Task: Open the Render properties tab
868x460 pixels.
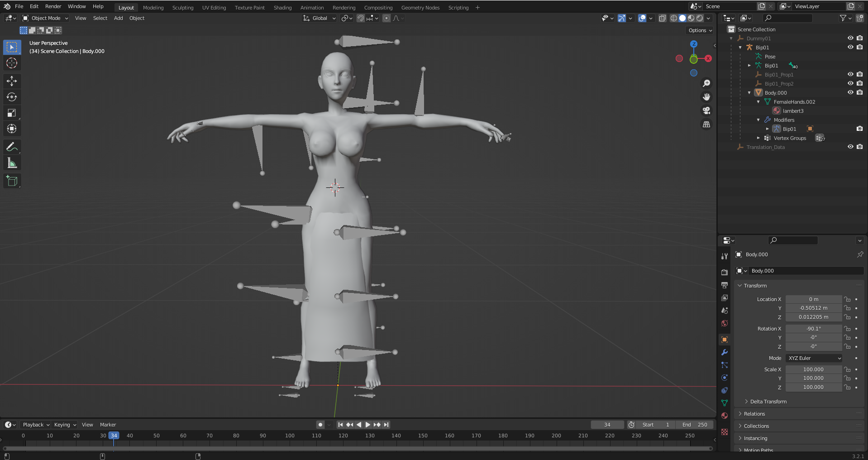Action: coord(725,272)
